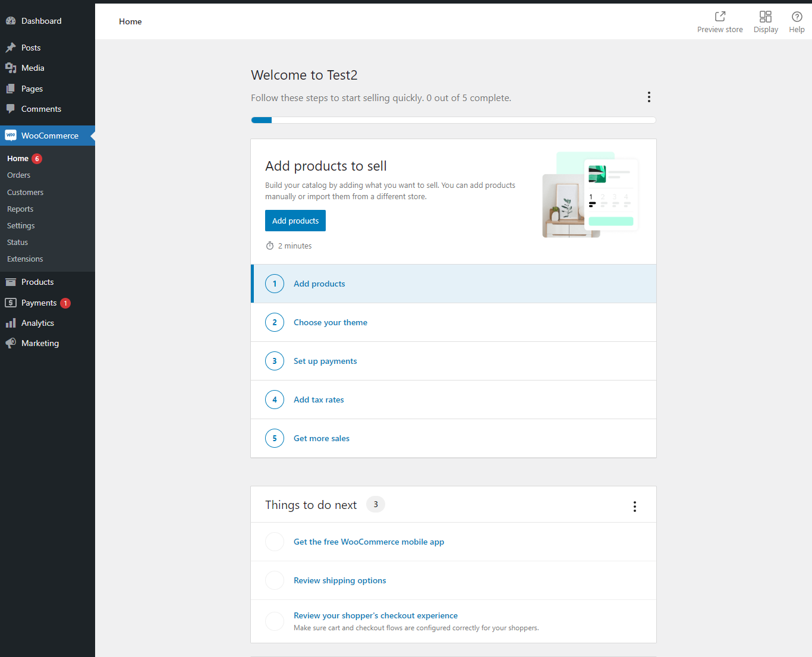
Task: Go to WooCommerce Customers submenu
Action: [x=26, y=193]
